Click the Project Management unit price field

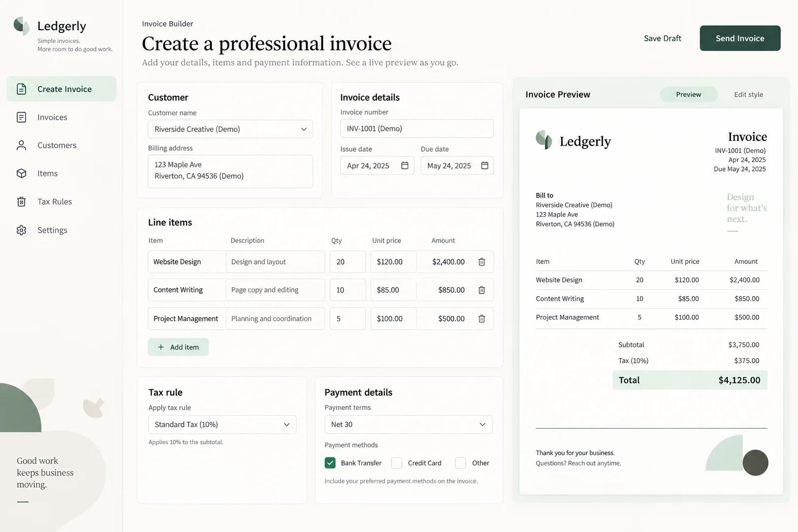393,318
